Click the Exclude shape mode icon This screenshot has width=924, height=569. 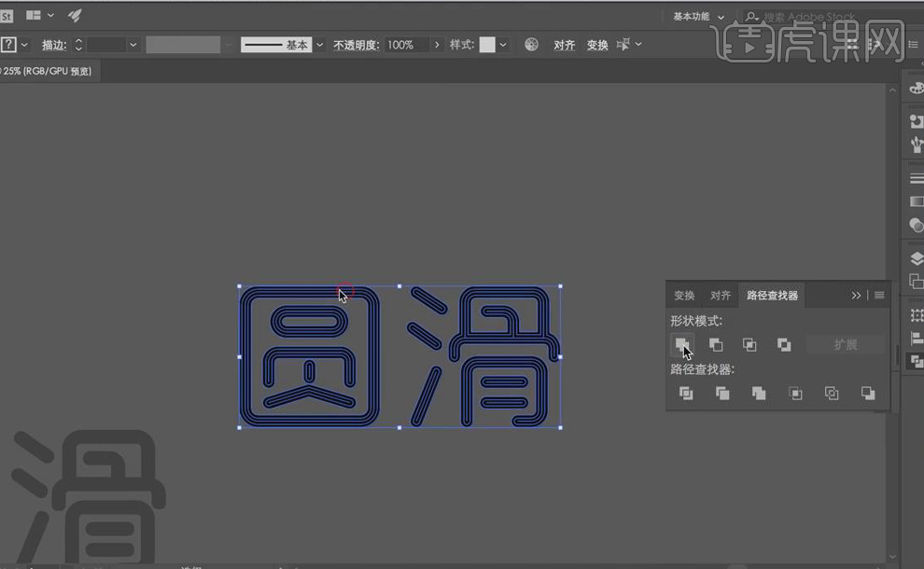point(784,344)
